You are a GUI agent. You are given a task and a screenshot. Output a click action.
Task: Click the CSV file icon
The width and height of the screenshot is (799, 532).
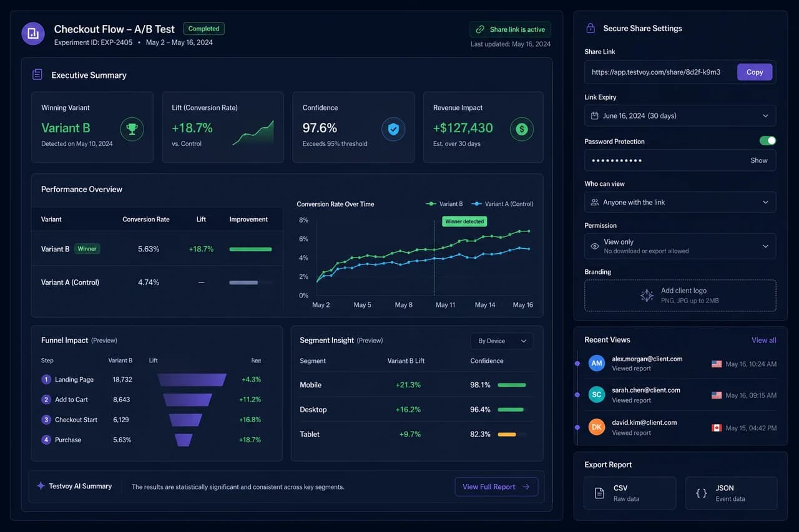599,493
